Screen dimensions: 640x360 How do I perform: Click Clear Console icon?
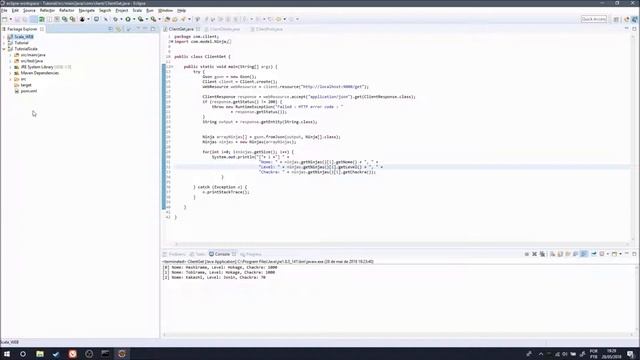(552, 254)
